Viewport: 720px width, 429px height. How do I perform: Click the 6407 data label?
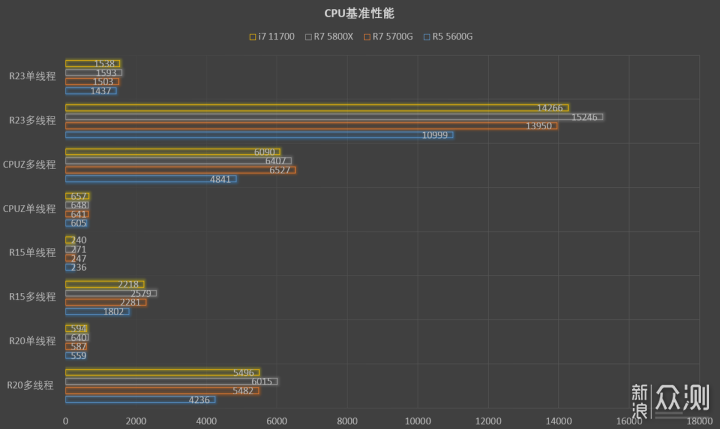tap(276, 161)
